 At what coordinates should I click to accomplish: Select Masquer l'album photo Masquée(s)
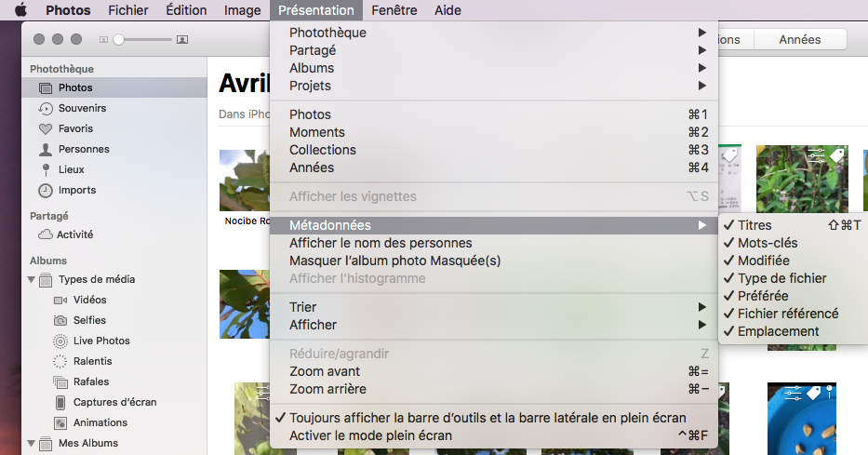(494, 261)
